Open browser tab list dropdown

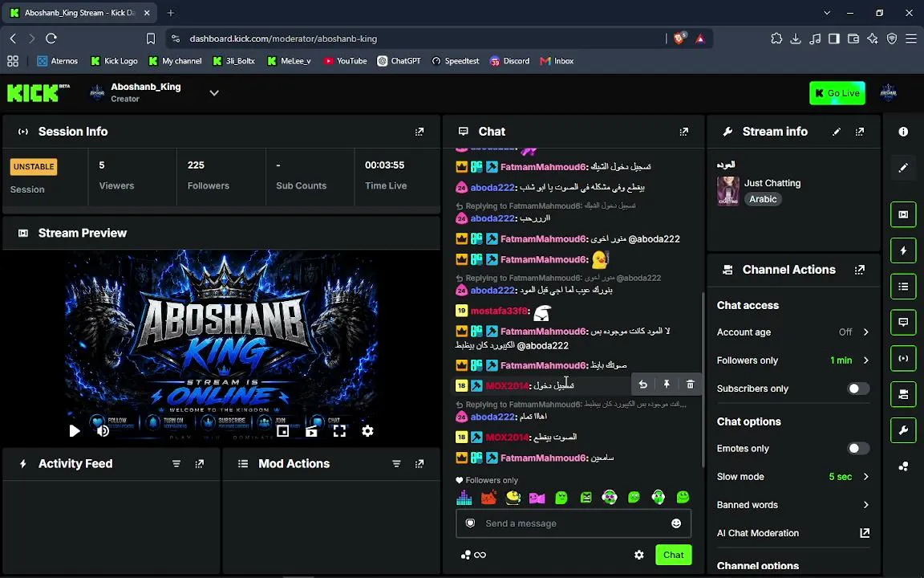827,12
